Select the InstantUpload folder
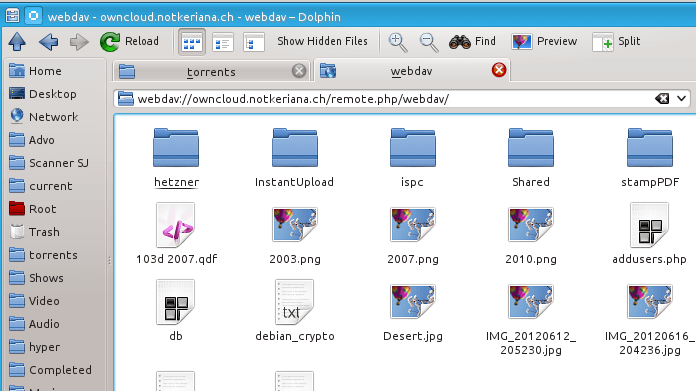696x391 pixels. pos(295,158)
